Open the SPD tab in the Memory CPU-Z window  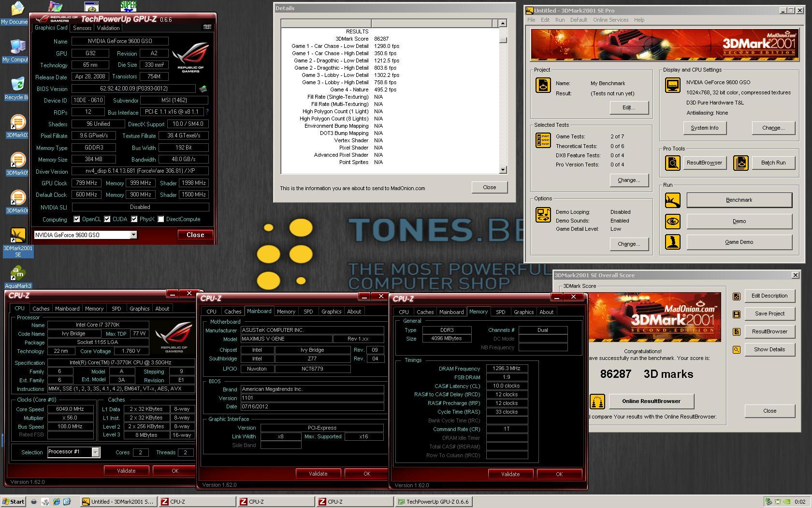pyautogui.click(x=501, y=312)
